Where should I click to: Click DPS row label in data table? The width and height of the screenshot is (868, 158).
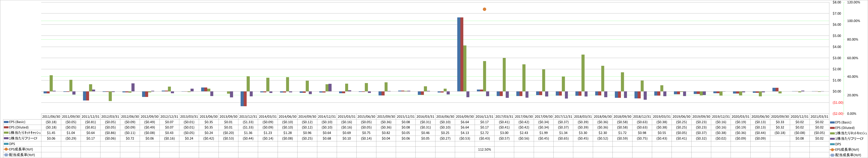12,144
